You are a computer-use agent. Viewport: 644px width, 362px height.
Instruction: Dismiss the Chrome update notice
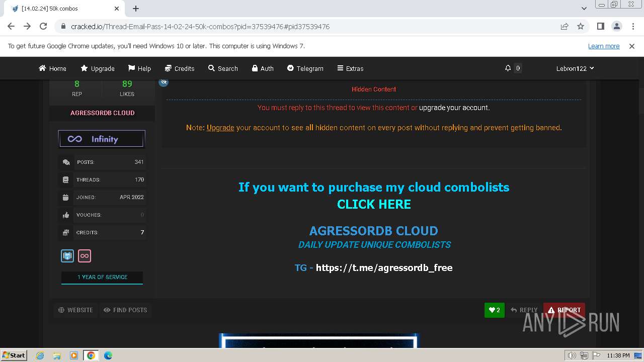click(632, 46)
